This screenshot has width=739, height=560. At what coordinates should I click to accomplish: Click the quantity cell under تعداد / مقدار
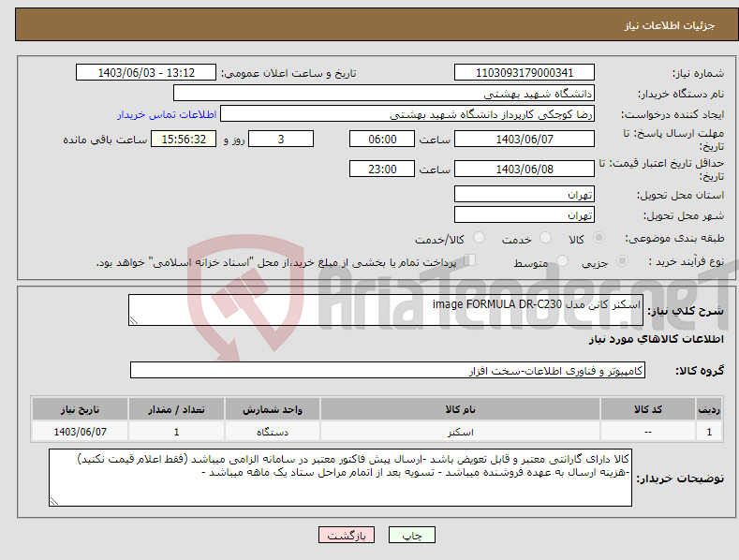pyautogui.click(x=176, y=432)
